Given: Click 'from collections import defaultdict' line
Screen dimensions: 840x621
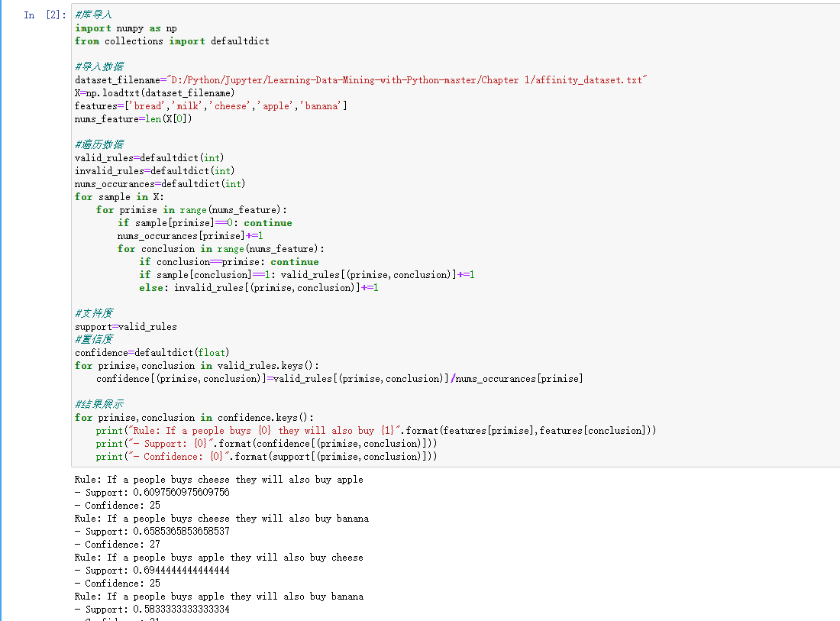Looking at the screenshot, I should (x=172, y=41).
